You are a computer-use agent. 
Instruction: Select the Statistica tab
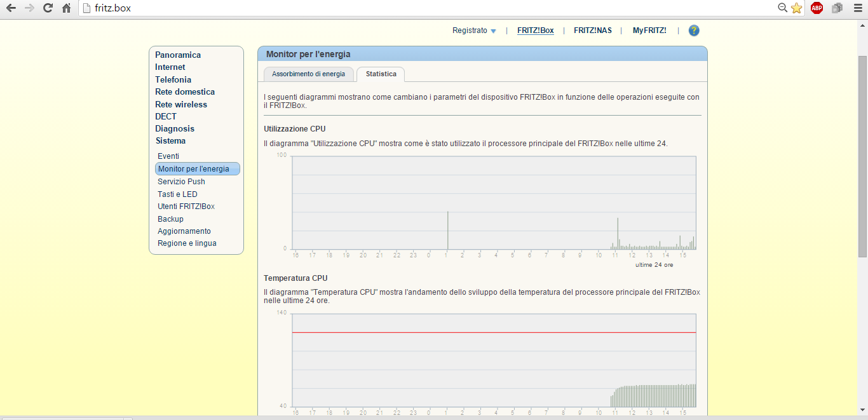coord(381,74)
